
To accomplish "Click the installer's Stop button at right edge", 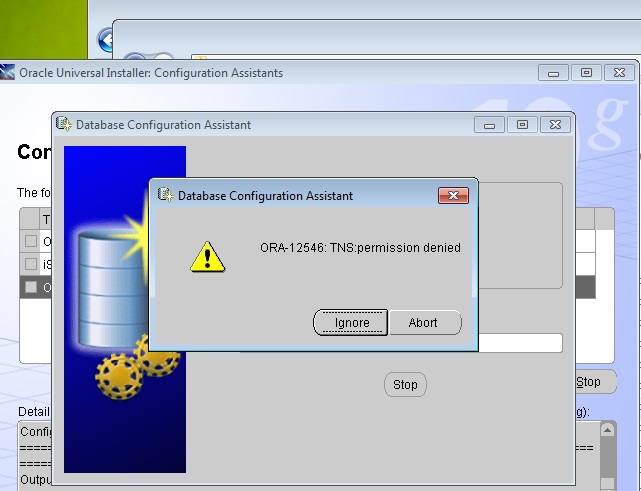I will pos(590,382).
